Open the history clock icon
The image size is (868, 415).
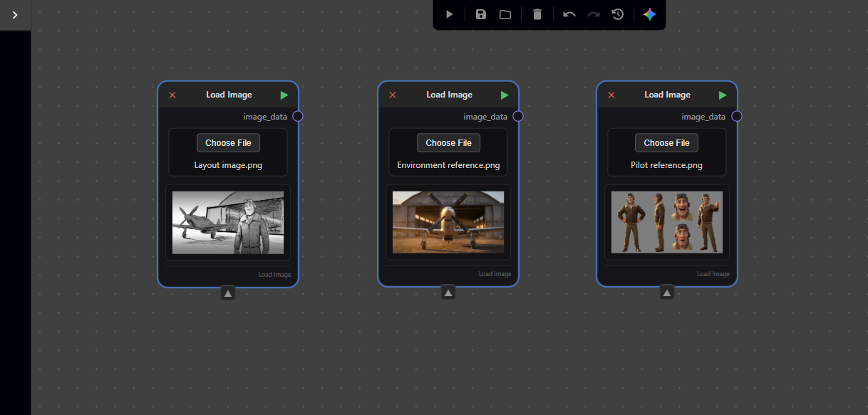(x=618, y=14)
